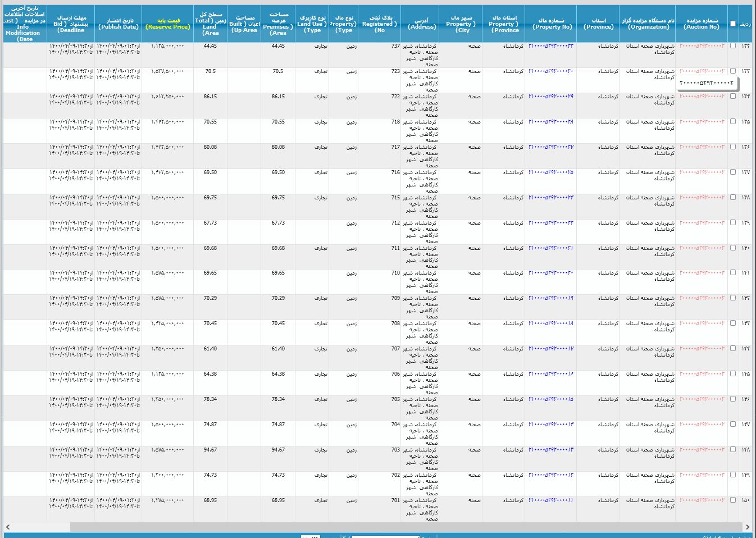The image size is (756, 538).
Task: Click the Land Use Type column header
Action: [x=312, y=24]
